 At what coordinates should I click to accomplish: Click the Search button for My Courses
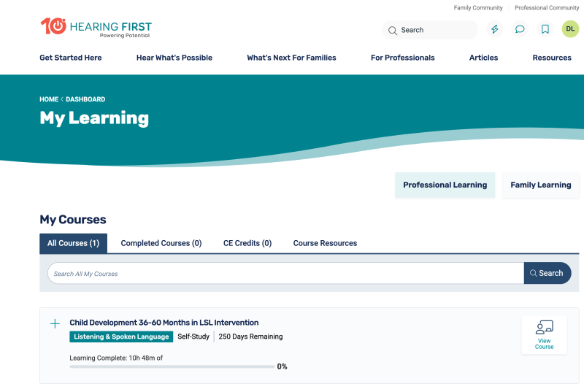pos(547,273)
